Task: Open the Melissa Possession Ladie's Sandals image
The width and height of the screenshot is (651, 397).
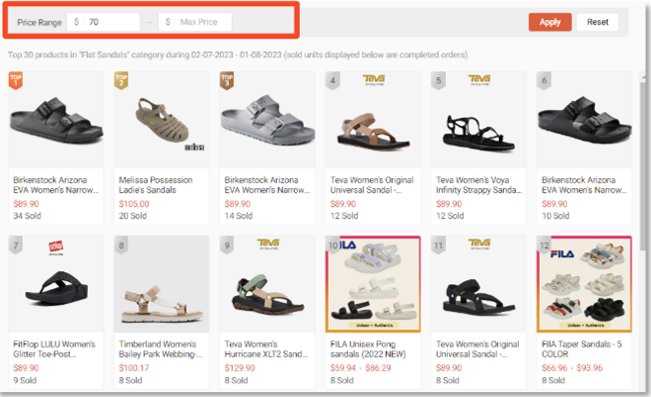Action: [x=162, y=120]
